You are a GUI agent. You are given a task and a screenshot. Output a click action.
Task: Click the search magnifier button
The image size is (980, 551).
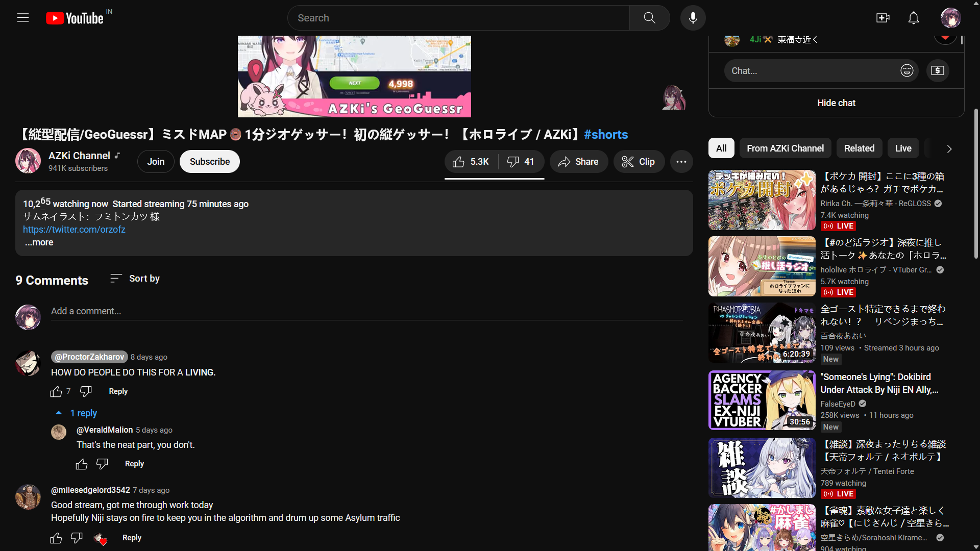coord(649,18)
